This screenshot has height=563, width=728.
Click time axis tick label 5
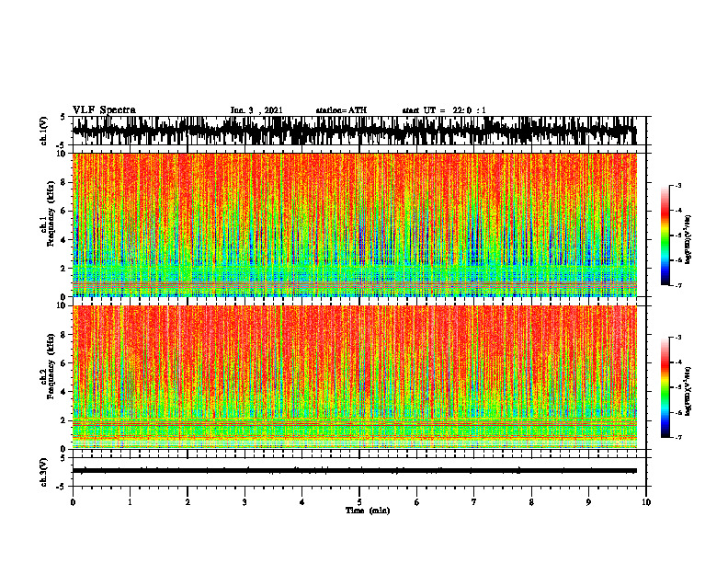point(359,502)
